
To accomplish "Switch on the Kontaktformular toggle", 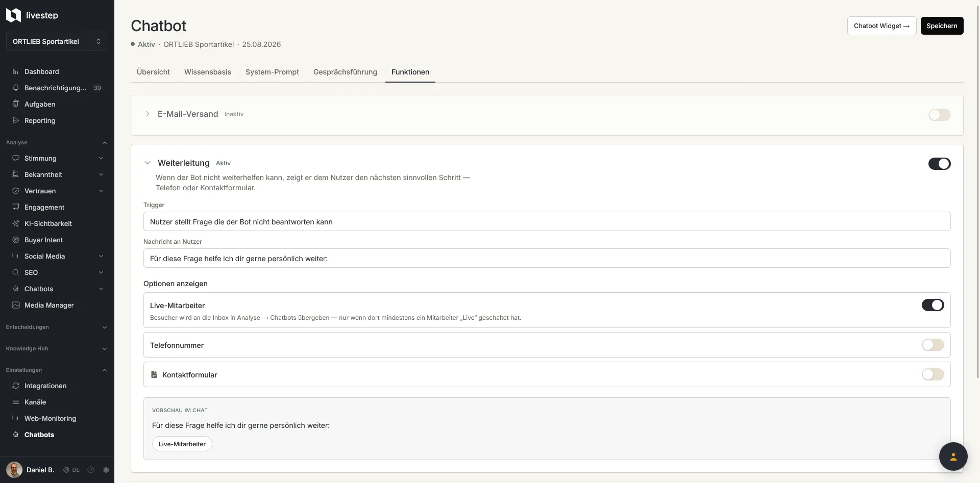I will [x=933, y=374].
